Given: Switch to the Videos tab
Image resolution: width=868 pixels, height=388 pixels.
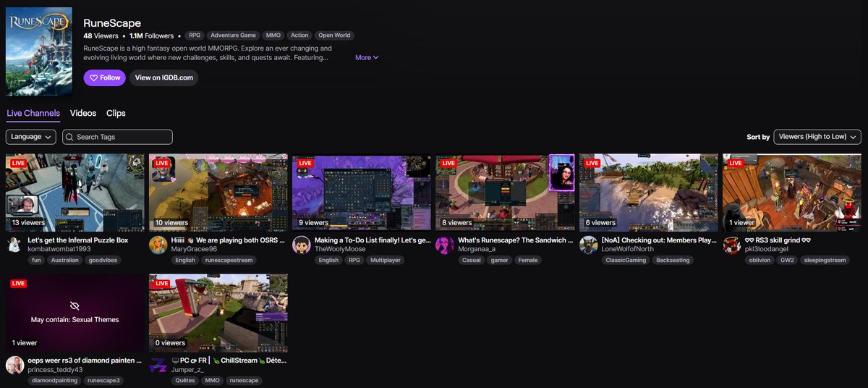Looking at the screenshot, I should click(83, 114).
